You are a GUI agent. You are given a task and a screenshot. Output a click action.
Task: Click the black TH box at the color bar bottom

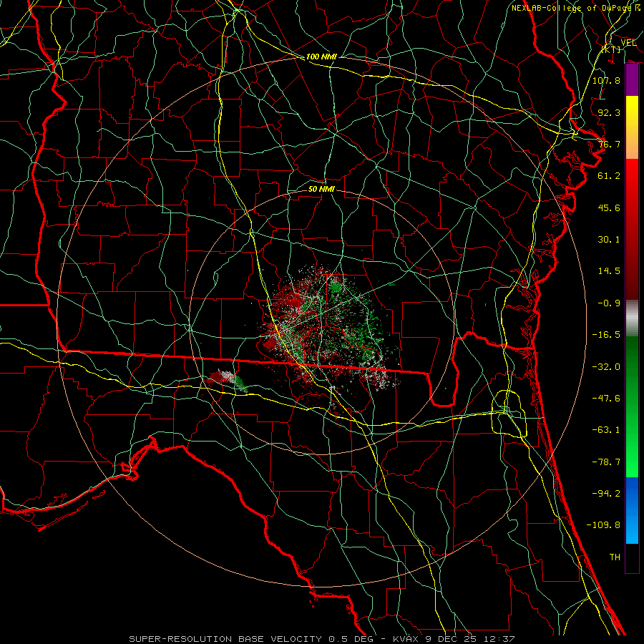point(632,558)
